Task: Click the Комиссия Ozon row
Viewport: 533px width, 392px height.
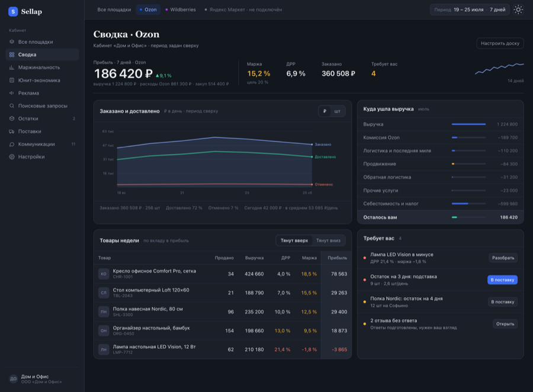Action: click(x=440, y=138)
